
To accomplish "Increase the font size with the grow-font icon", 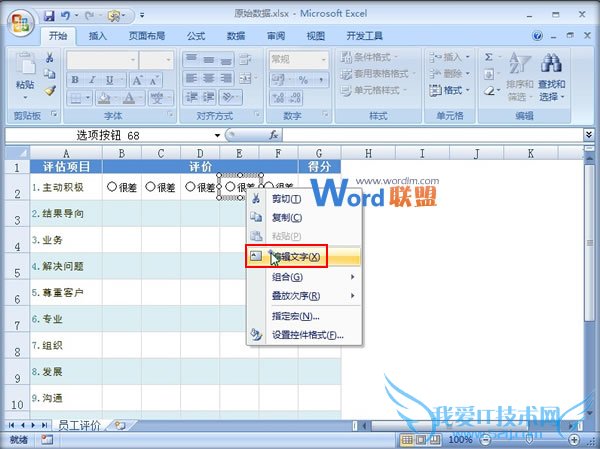I will (x=137, y=80).
